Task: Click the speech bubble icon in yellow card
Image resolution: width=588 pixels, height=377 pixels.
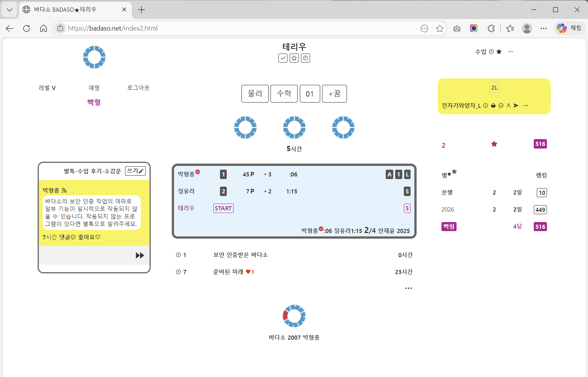Action: click(x=501, y=106)
